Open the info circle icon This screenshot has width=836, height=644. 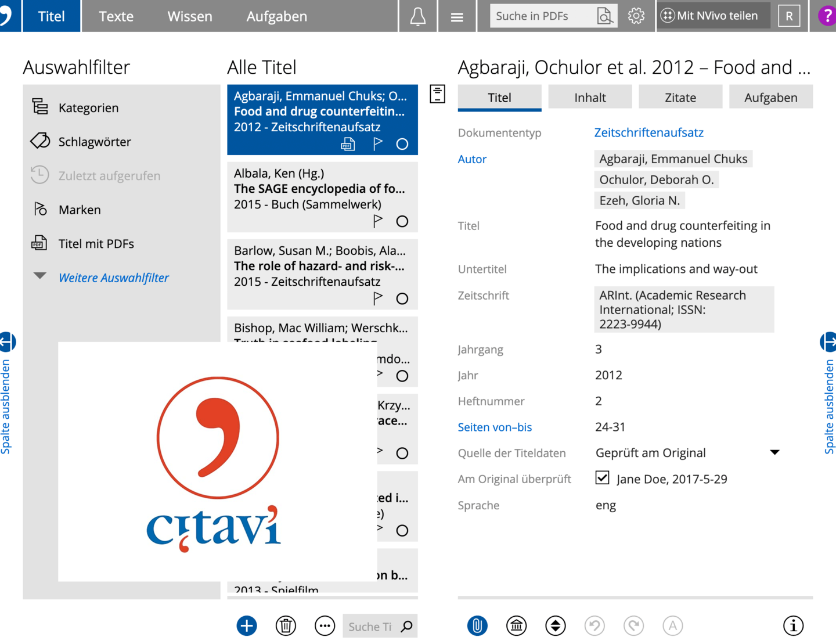[793, 625]
